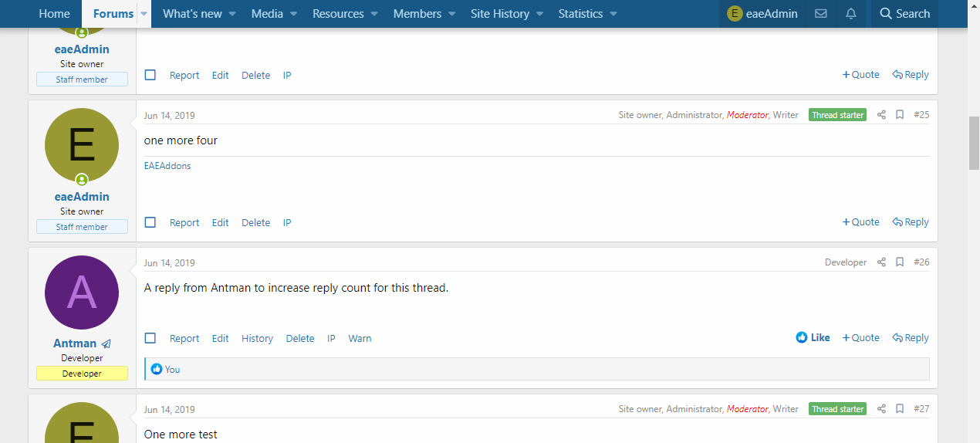Select checkbox for post #25
The width and height of the screenshot is (980, 443).
click(x=150, y=222)
